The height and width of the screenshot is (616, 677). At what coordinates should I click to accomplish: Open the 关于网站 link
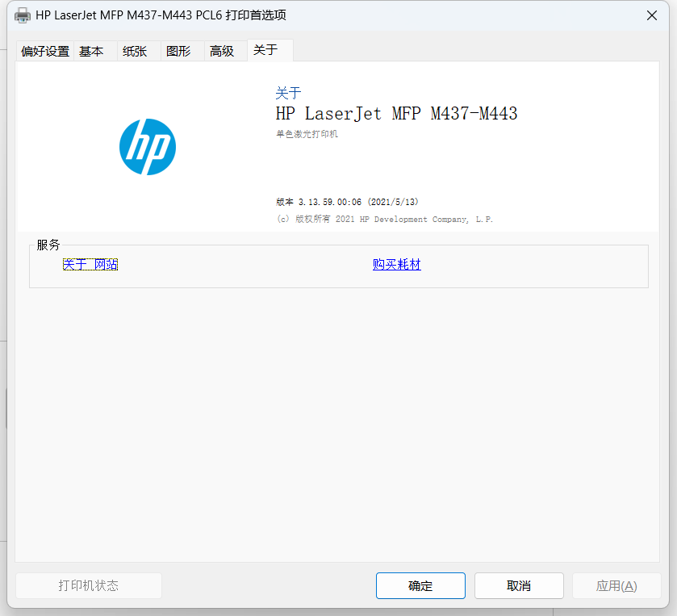pyautogui.click(x=90, y=264)
